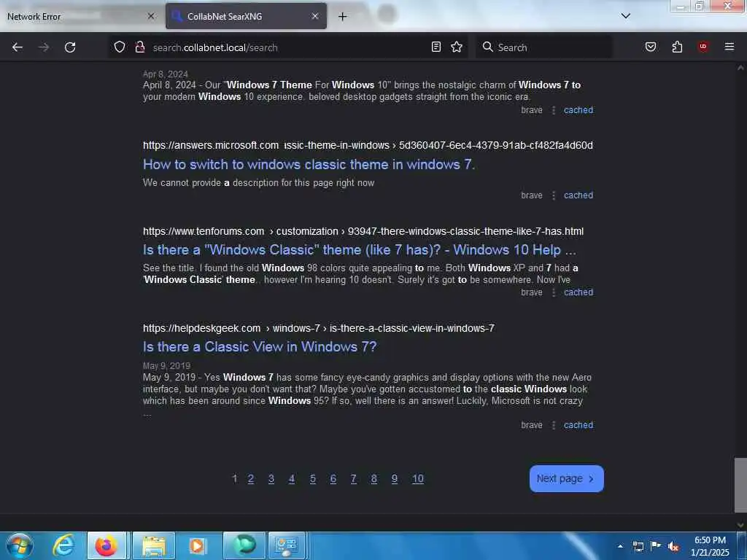Open the tenforums Windows Classic theme result
747x560 pixels.
[x=359, y=249]
